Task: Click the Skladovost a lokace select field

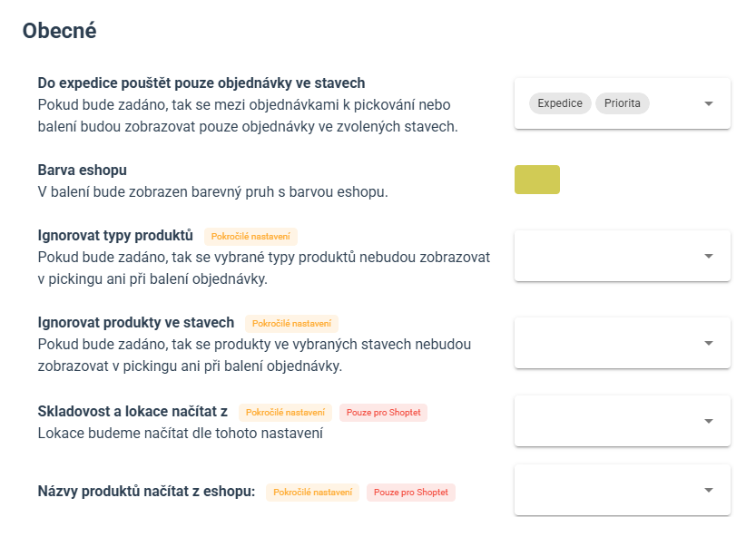Action: click(x=623, y=421)
